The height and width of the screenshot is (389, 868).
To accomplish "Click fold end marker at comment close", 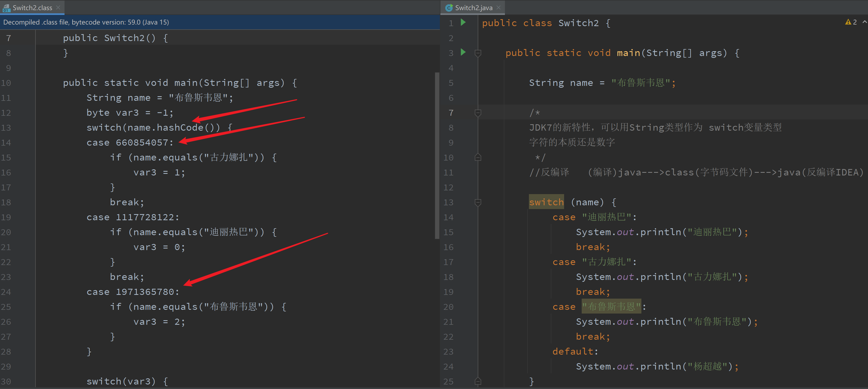I will [478, 157].
